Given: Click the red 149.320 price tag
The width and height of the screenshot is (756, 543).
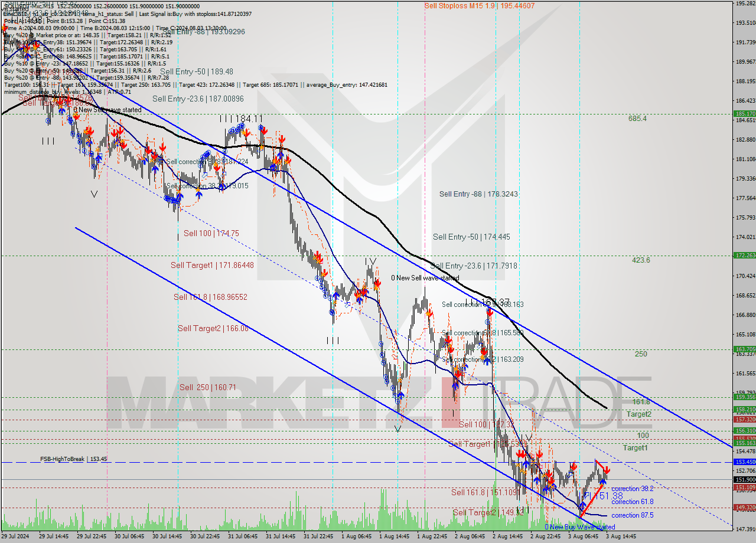Looking at the screenshot, I should (744, 507).
